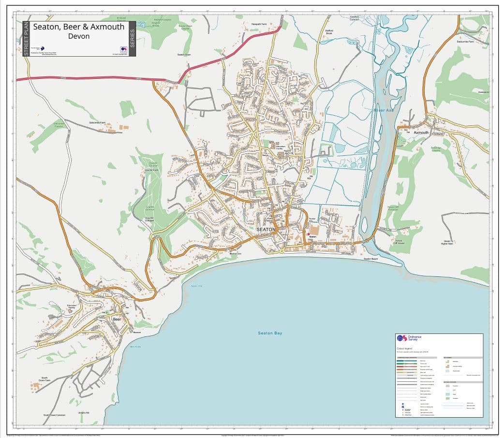Click the OS logo in the title box
The height and width of the screenshot is (438, 504).
[x=122, y=49]
